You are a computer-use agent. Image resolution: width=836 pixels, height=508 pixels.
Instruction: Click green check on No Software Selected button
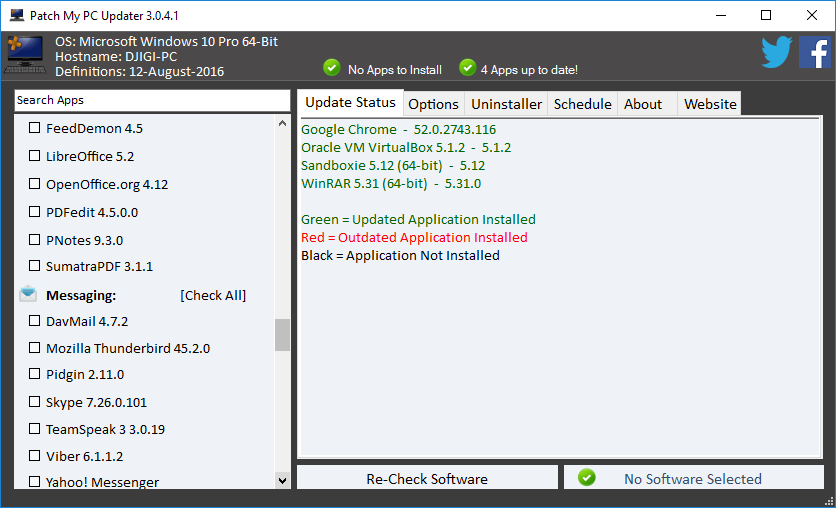click(x=587, y=478)
